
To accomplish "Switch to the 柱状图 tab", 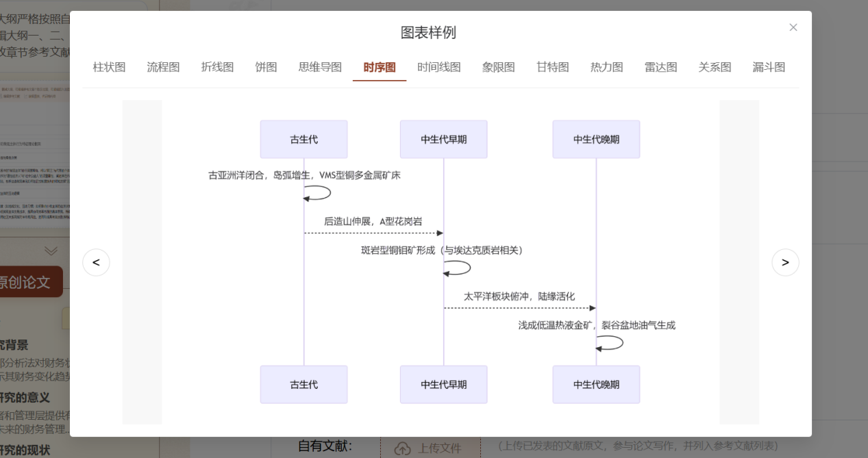I will [x=110, y=67].
